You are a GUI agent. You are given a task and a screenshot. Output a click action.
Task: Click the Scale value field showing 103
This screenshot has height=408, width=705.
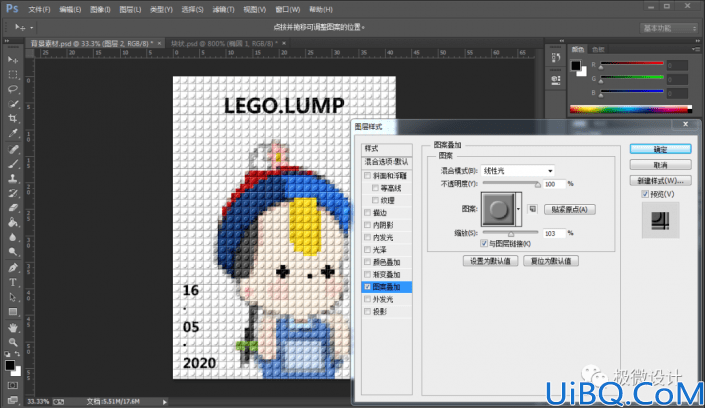coord(554,233)
